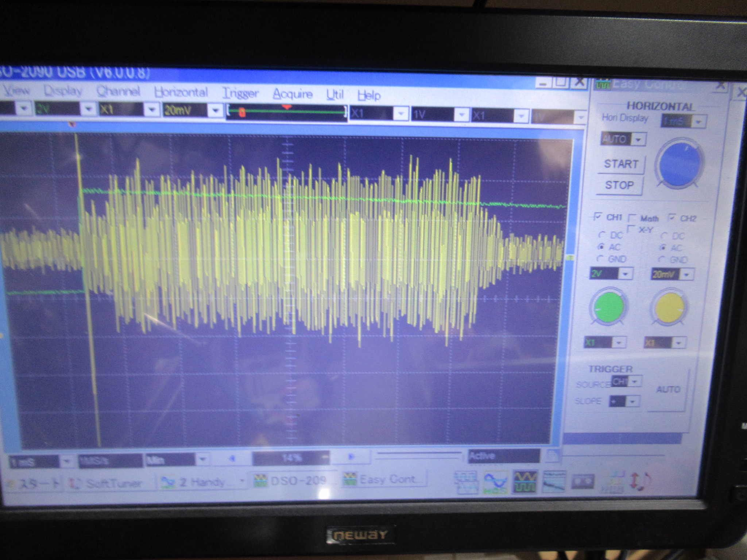The width and height of the screenshot is (747, 560).
Task: Open the CH2 20mV voltage dropdown in Easy Control
Action: [x=686, y=274]
